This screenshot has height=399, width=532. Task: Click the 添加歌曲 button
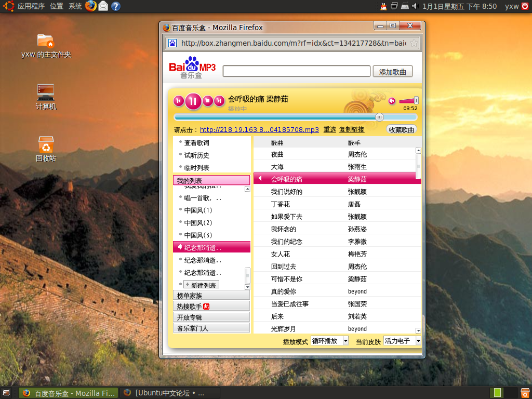coord(393,72)
